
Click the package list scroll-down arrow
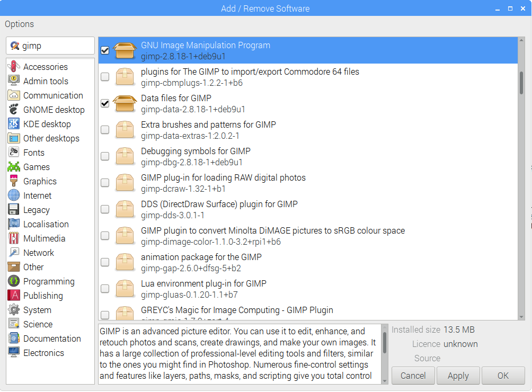tap(521, 317)
